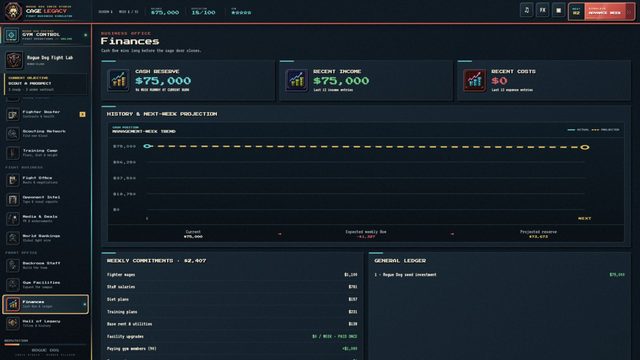This screenshot has width=640, height=360.
Task: Open Gym Facilities section
Action: click(46, 284)
